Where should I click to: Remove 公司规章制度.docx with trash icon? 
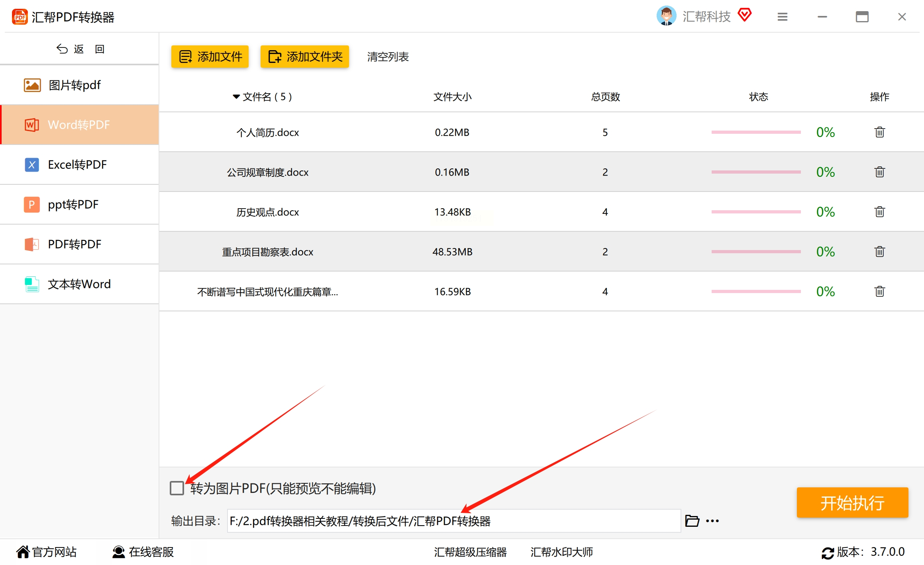coord(879,172)
